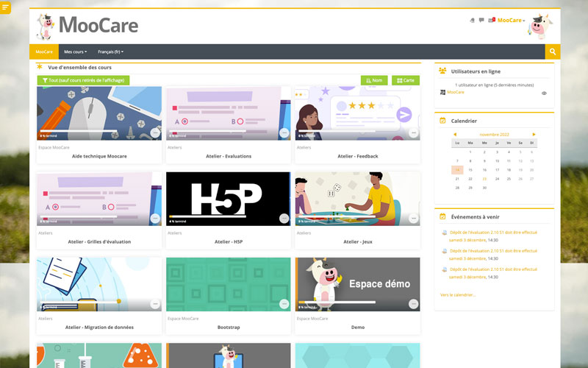Click the search magnifier icon
The height and width of the screenshot is (368, 588).
(553, 52)
